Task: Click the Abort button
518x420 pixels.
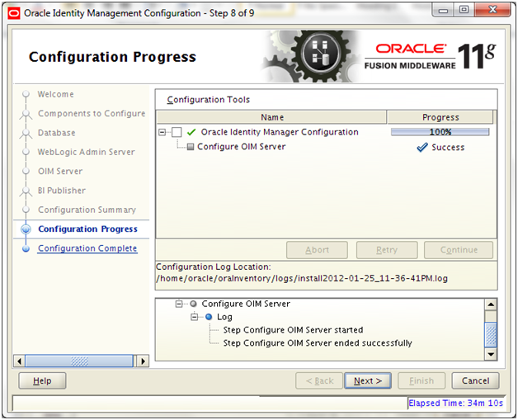Action: (317, 250)
